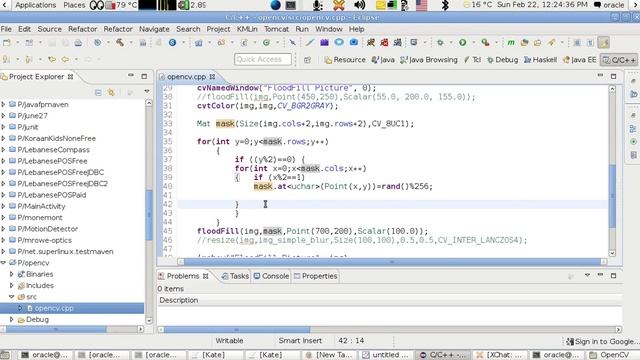640x360 pixels.
Task: Click the Bluetooth icon in top panel
Action: pos(445,5)
